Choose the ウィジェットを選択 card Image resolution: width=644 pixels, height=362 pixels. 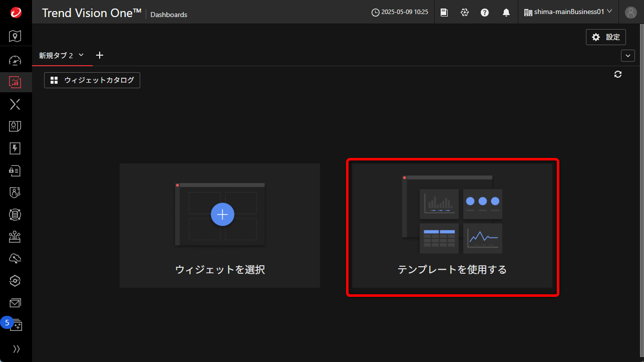(220, 226)
